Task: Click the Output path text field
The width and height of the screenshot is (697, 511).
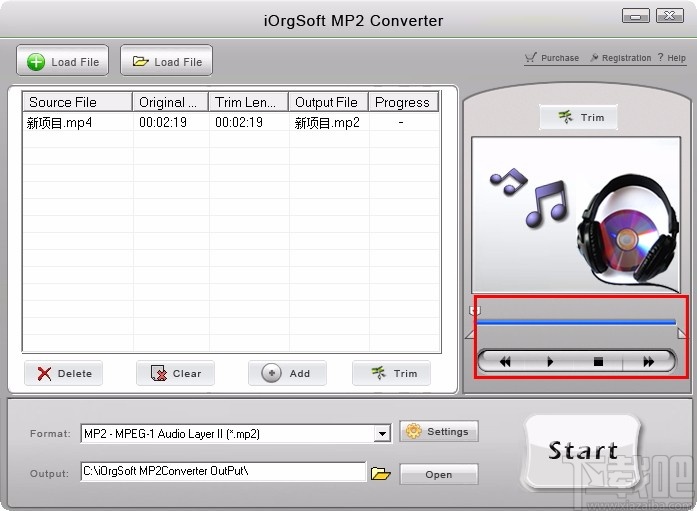Action: [223, 471]
